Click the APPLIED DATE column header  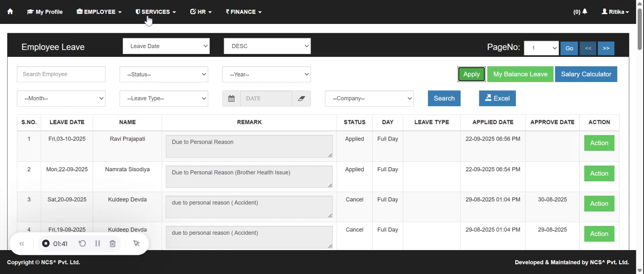pyautogui.click(x=493, y=122)
